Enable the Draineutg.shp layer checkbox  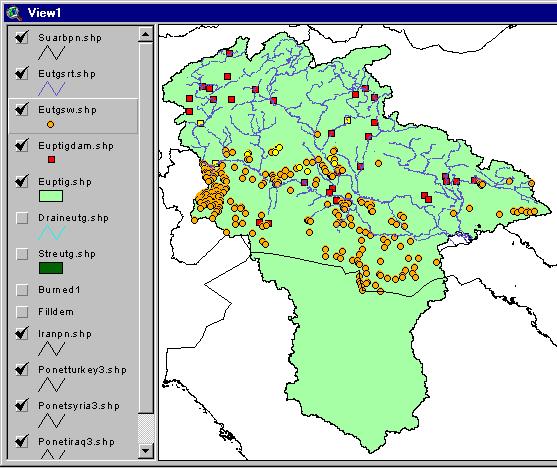[22, 218]
